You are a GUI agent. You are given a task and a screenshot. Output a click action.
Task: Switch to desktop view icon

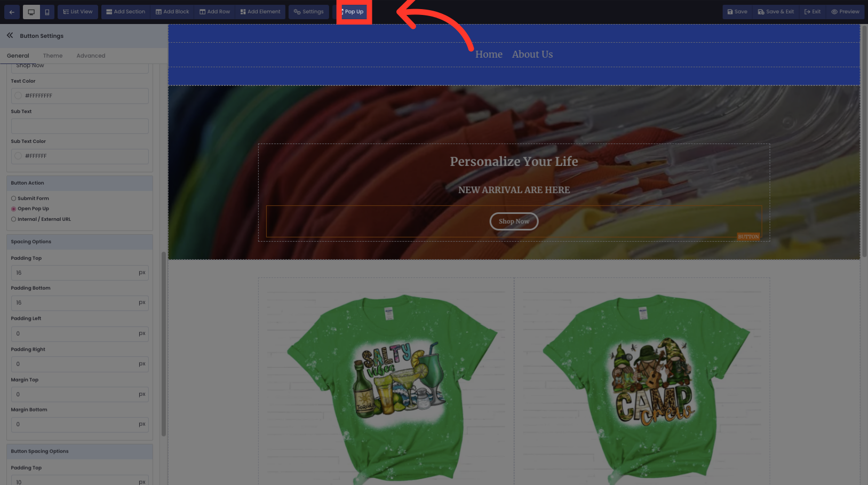(31, 12)
